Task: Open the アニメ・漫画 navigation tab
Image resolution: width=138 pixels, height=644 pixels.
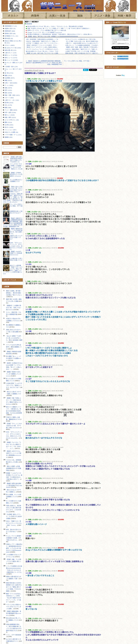Action: point(102,15)
